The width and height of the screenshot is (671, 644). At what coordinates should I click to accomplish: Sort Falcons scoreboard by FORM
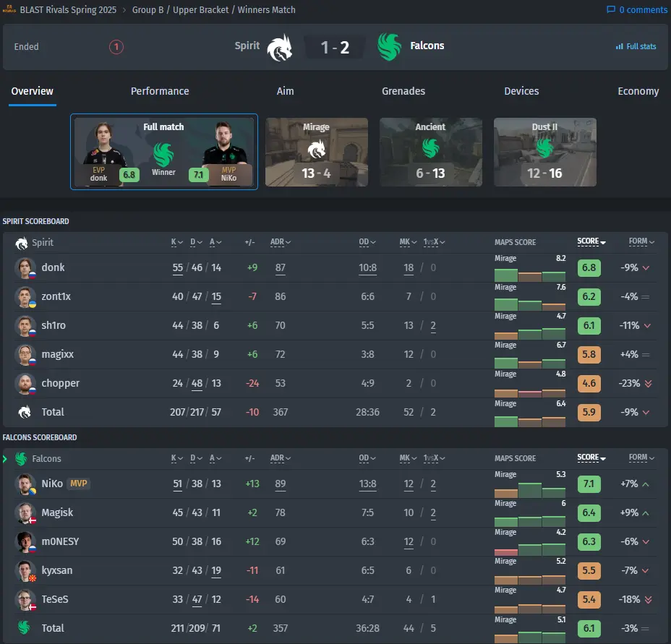click(641, 458)
